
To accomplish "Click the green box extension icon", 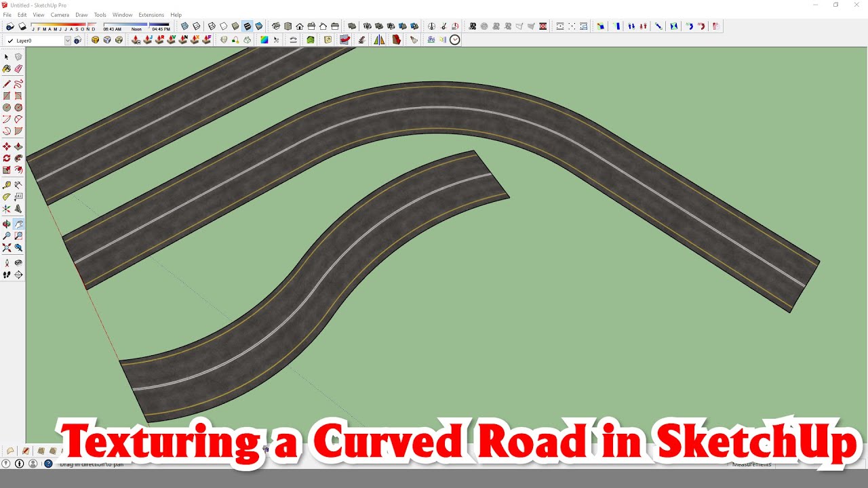I will pyautogui.click(x=311, y=40).
